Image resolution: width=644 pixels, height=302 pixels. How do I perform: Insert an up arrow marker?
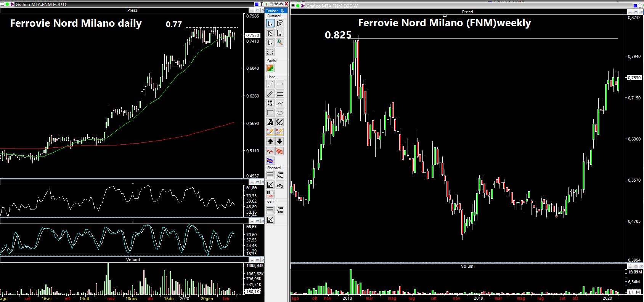(x=270, y=141)
